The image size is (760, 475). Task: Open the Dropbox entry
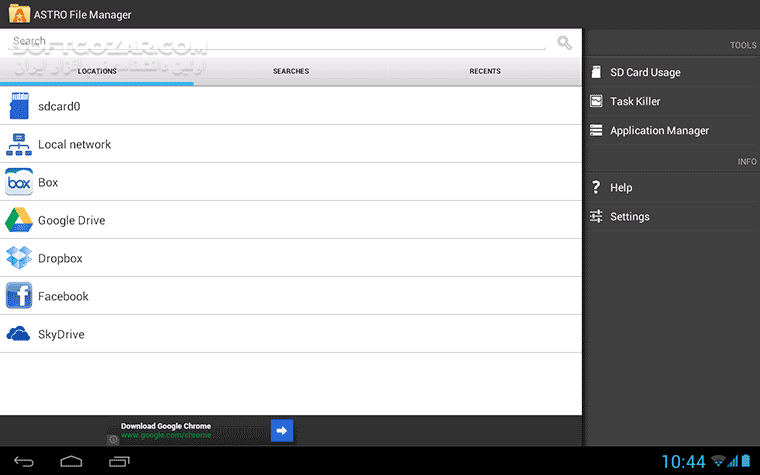291,258
